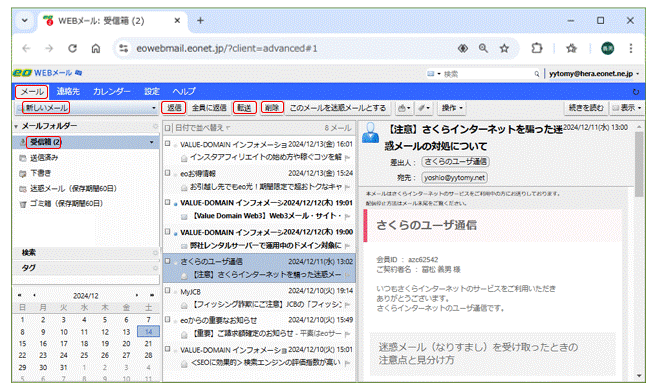
Task: Click the search magnifier in webmail search
Action: pyautogui.click(x=536, y=74)
